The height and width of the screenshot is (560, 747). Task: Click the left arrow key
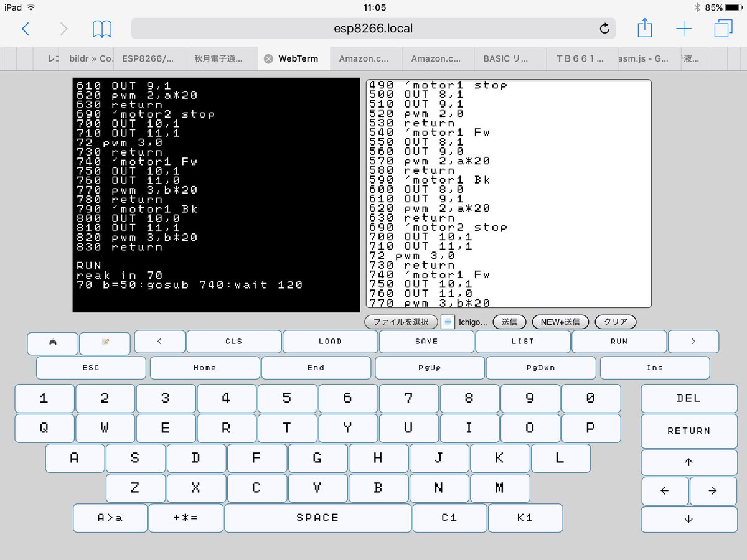(x=665, y=491)
